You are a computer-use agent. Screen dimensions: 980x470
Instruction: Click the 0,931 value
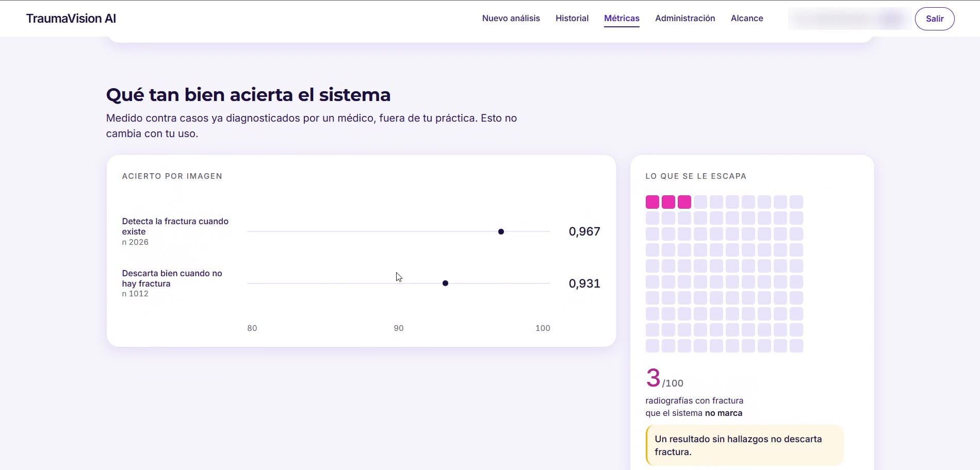tap(584, 283)
